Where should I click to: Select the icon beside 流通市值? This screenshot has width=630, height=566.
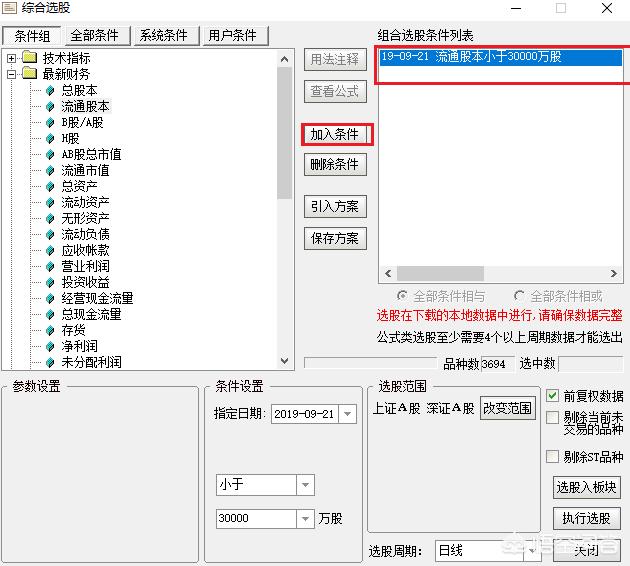50,170
